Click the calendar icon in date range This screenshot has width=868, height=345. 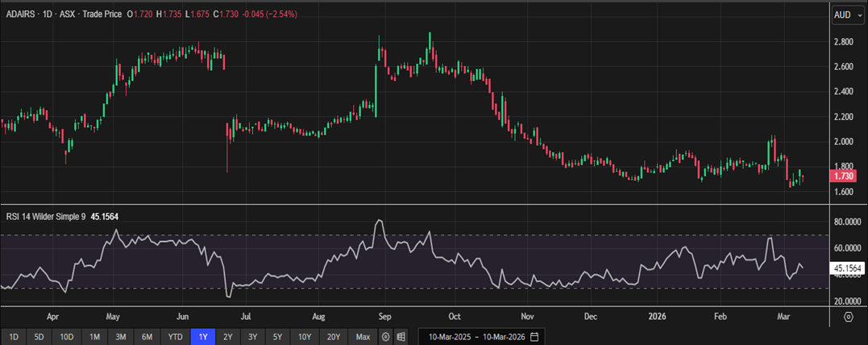point(534,335)
